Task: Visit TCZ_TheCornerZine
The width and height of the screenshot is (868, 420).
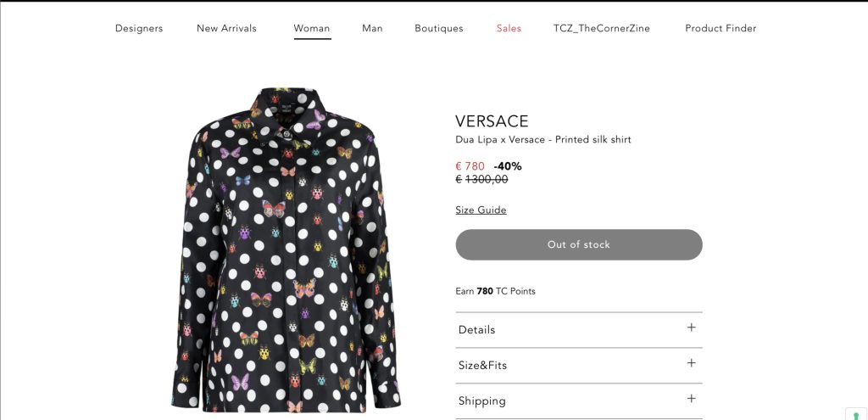Action: coord(602,28)
